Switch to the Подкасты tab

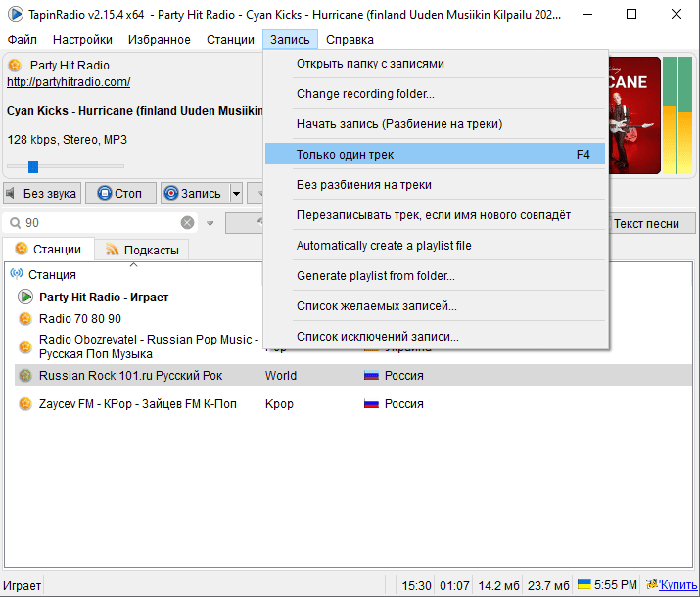(x=142, y=250)
